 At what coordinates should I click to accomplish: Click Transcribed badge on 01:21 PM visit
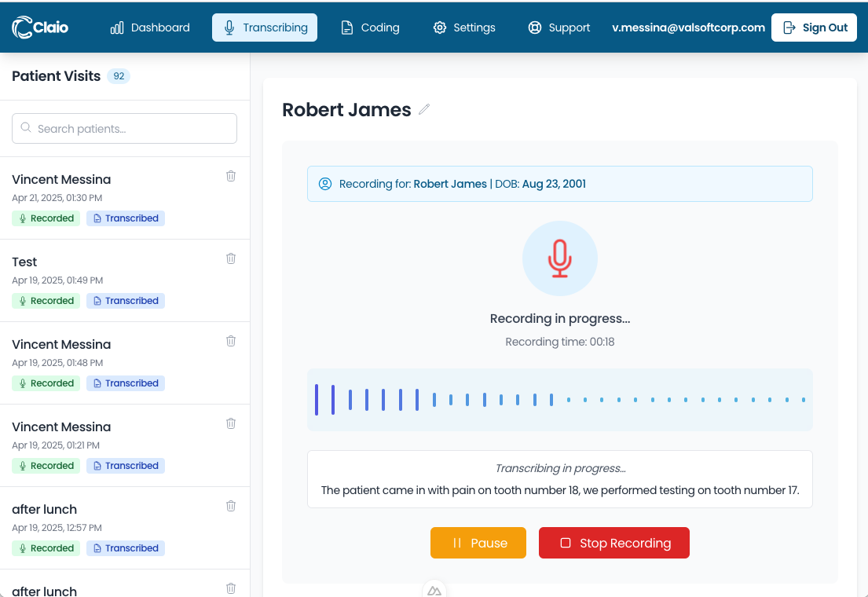(126, 466)
